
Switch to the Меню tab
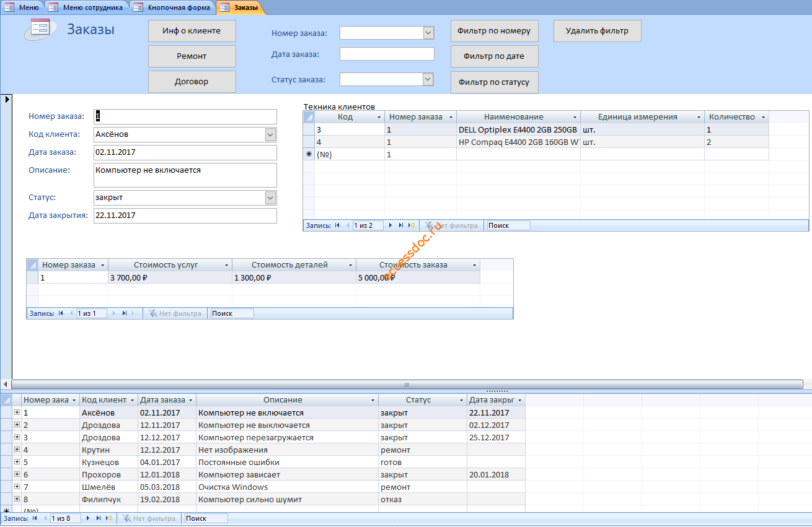coord(23,7)
